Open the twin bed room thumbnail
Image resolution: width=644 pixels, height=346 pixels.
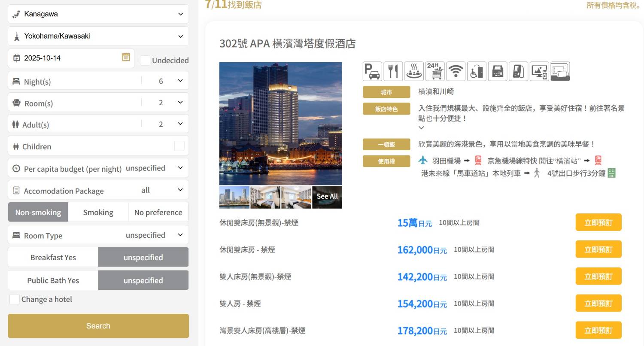[x=296, y=197]
